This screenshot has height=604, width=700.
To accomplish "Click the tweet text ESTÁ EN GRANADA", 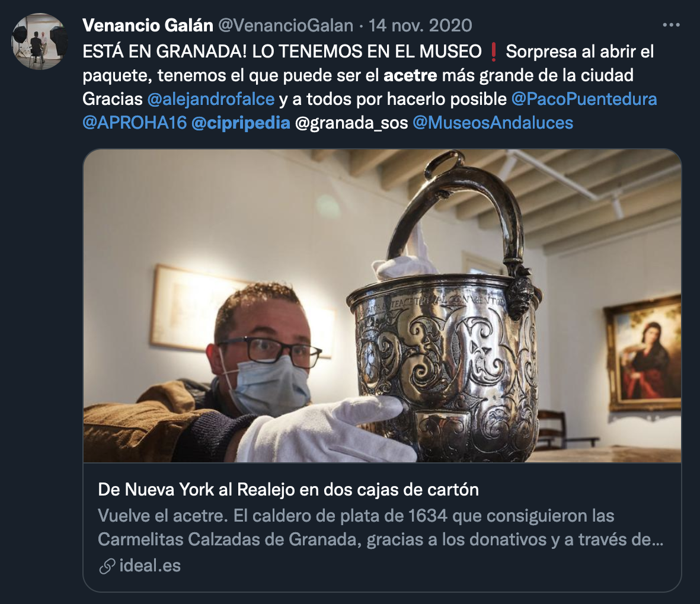I will tap(164, 52).
